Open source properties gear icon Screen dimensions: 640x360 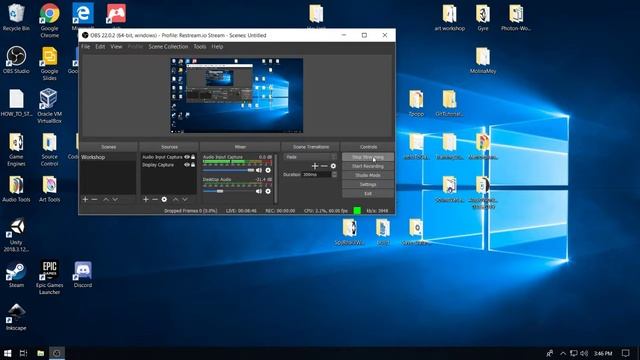(x=164, y=199)
